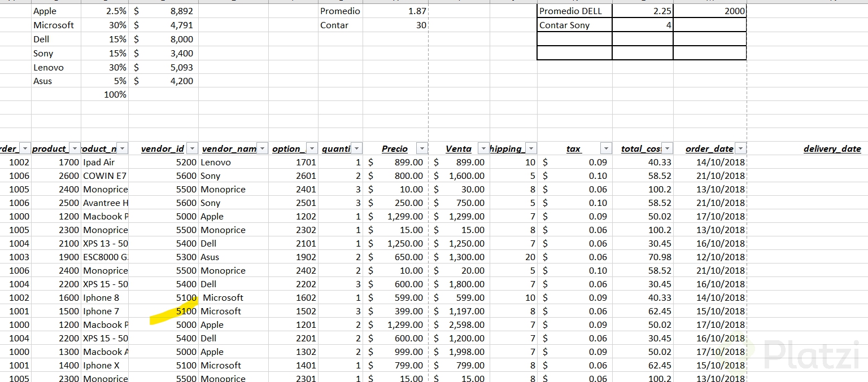Click option id cell 1602
This screenshot has width=868, height=382.
coord(293,297)
